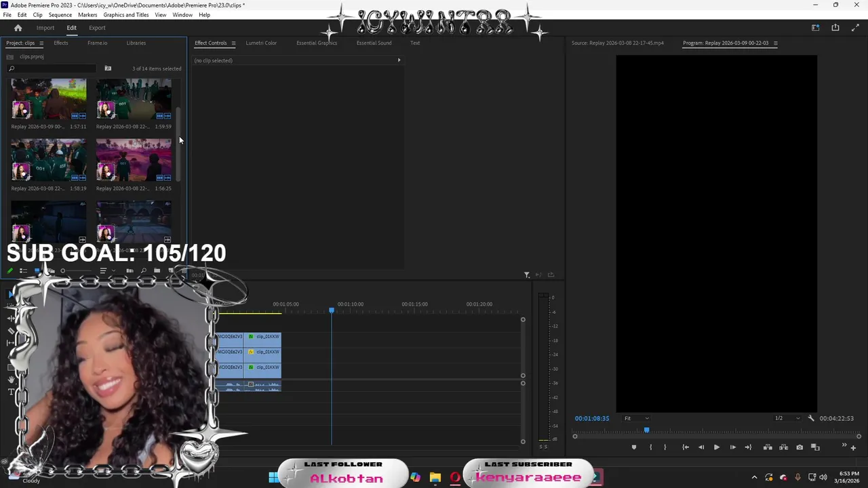Image resolution: width=868 pixels, height=488 pixels.
Task: Open the Sequence menu
Action: (60, 14)
